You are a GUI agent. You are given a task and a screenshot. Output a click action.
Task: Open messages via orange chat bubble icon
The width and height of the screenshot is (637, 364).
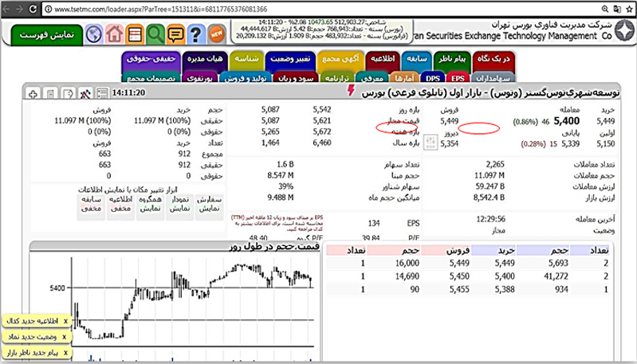(x=175, y=35)
